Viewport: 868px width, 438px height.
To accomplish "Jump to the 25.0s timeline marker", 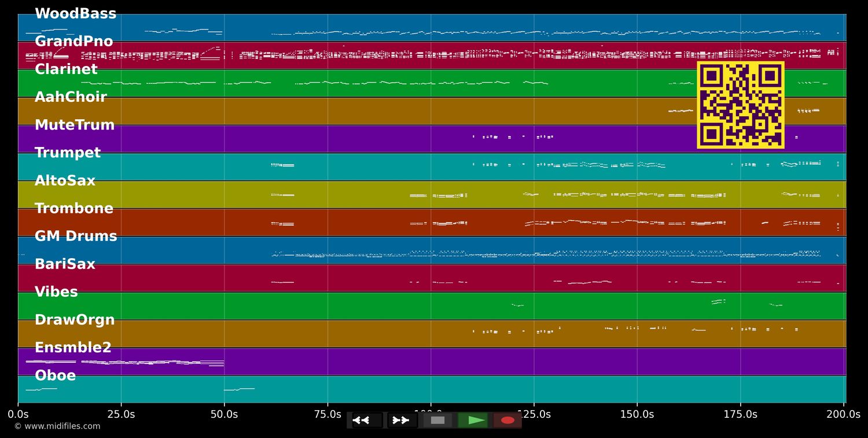I will [121, 414].
